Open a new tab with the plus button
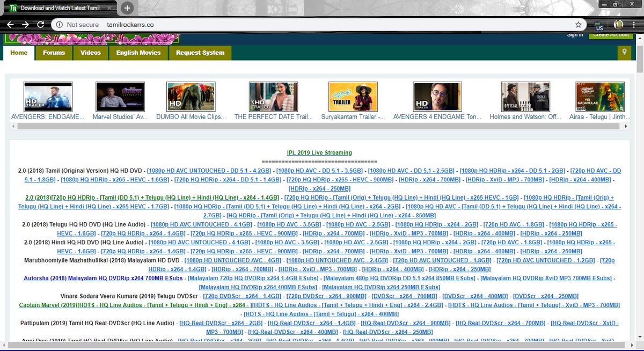This screenshot has width=644, height=351. [x=127, y=8]
